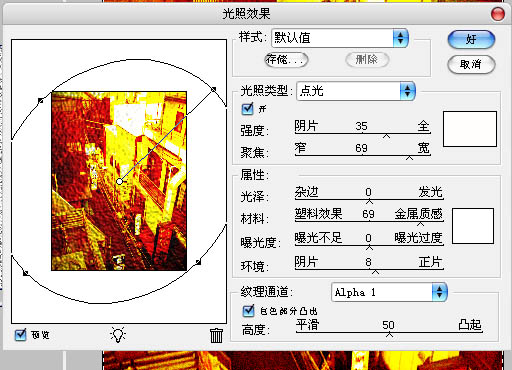Close the 光照效果 dialog with red button

tap(498, 14)
